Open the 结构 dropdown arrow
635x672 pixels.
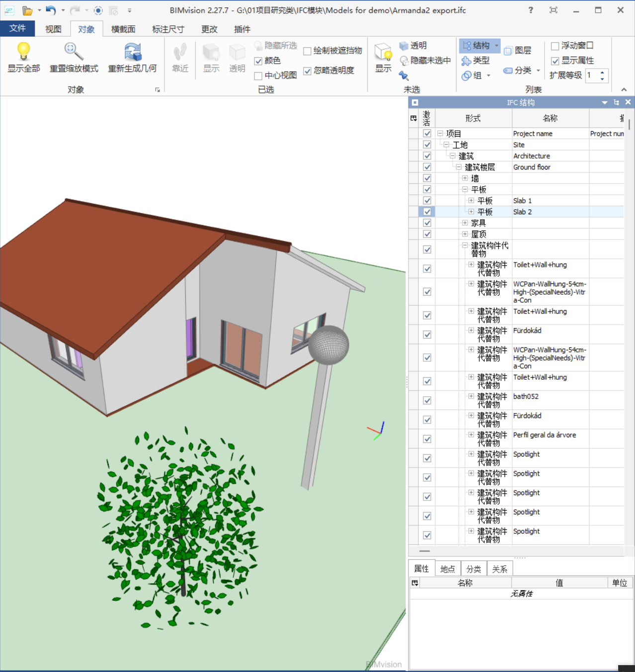tap(496, 46)
